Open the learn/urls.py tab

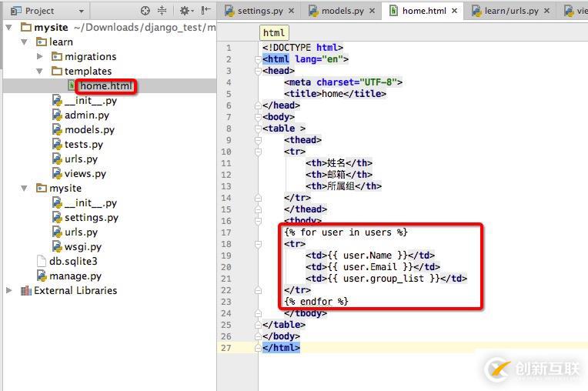pyautogui.click(x=511, y=11)
